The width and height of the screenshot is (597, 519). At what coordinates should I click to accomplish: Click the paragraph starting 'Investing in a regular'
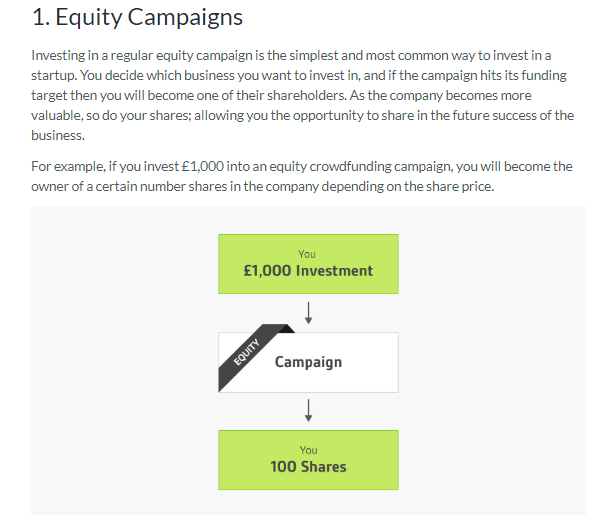pos(303,95)
